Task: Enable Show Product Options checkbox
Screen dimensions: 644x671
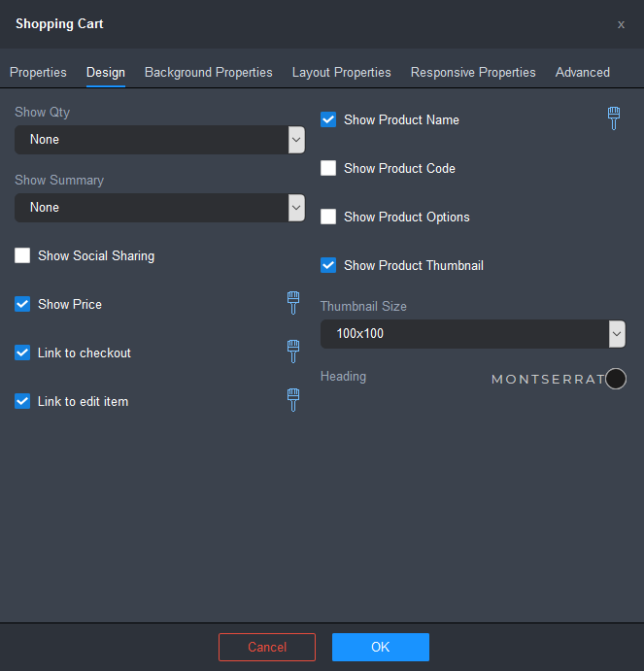Action: point(328,217)
